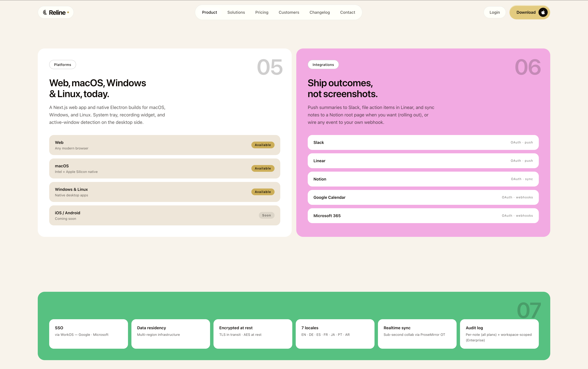This screenshot has height=369, width=588.
Task: Click 'OAuth · webhooks' on Microsoft 365 row
Action: tap(517, 216)
